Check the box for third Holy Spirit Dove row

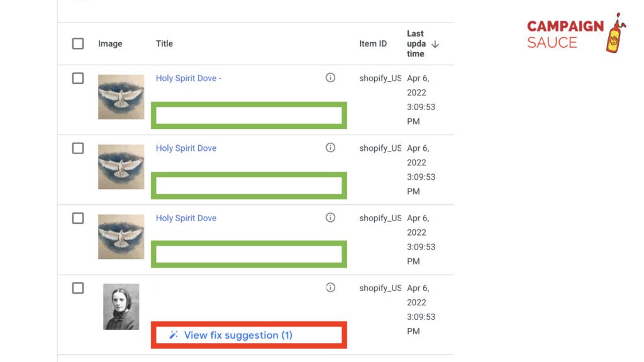tap(77, 218)
